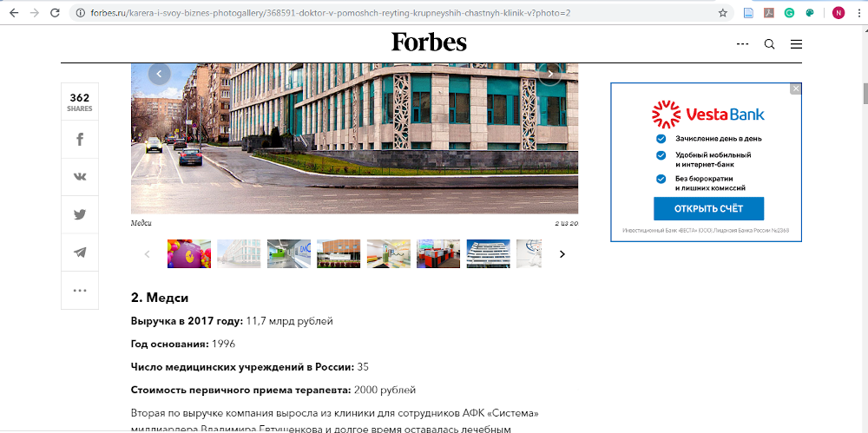Click 'Зачисление день в день' ad text
This screenshot has height=433, width=868.
click(718, 139)
